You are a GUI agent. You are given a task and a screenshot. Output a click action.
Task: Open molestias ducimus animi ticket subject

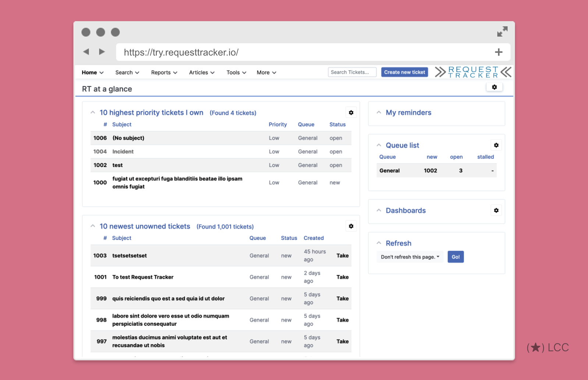click(x=170, y=341)
